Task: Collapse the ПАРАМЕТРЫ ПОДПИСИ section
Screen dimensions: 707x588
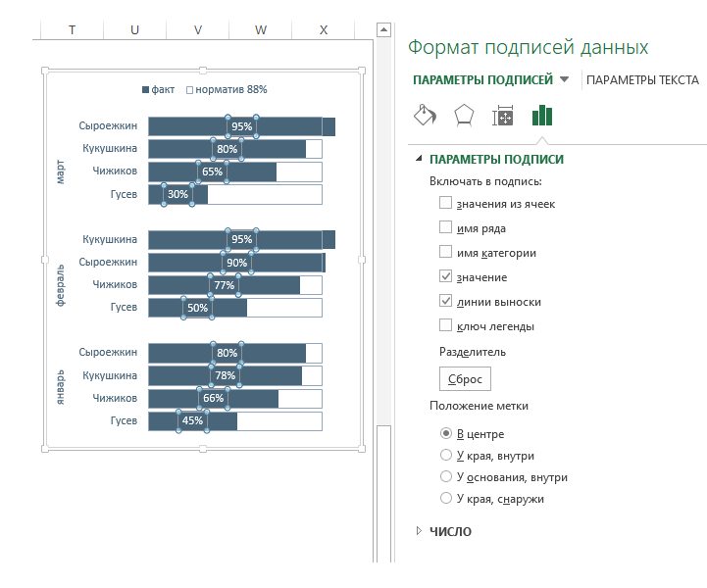Action: coord(420,159)
